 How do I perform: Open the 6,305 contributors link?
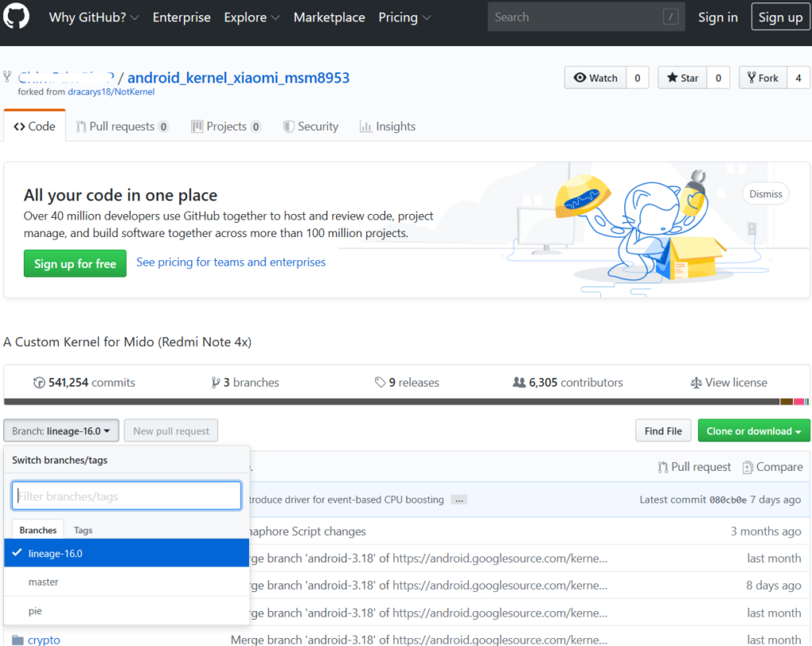(568, 383)
